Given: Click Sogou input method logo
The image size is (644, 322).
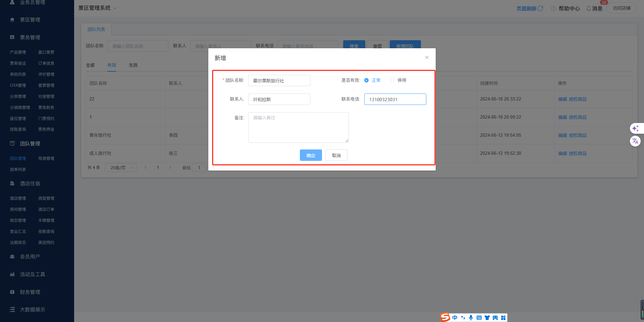Looking at the screenshot, I should pos(445,317).
